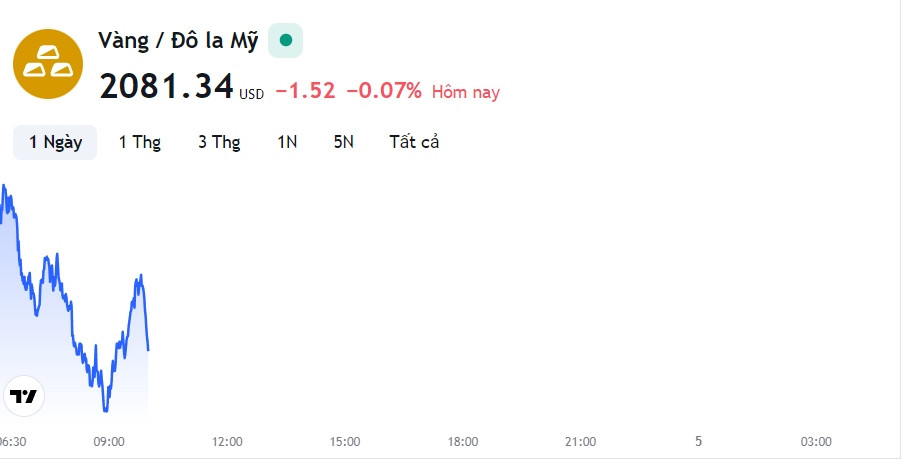Click the 21:00 time axis label

pos(580,442)
